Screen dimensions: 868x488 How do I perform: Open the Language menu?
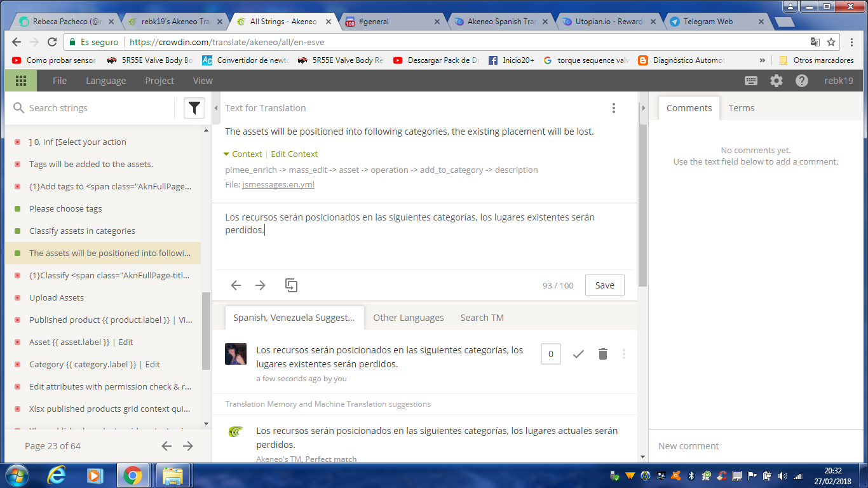click(106, 81)
